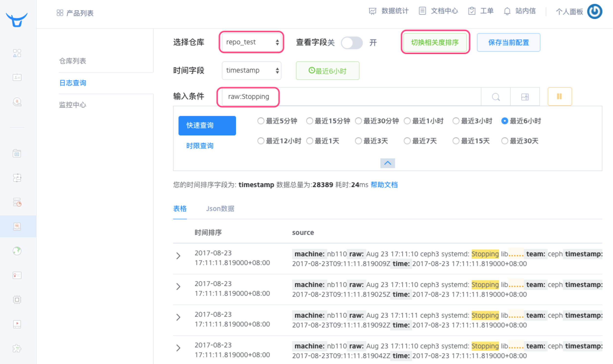Expand the log row ending 819092Z
613x364 pixels.
pyautogui.click(x=178, y=317)
